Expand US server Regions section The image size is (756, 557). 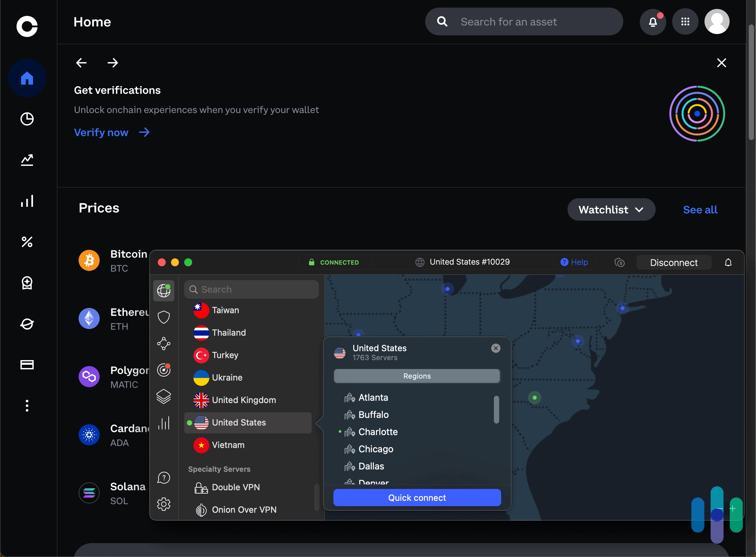[x=417, y=376]
